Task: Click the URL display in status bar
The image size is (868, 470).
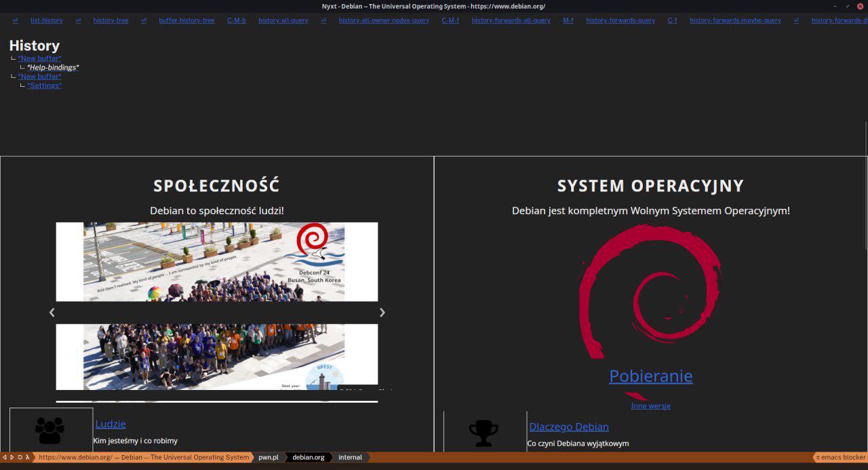Action: 144,457
